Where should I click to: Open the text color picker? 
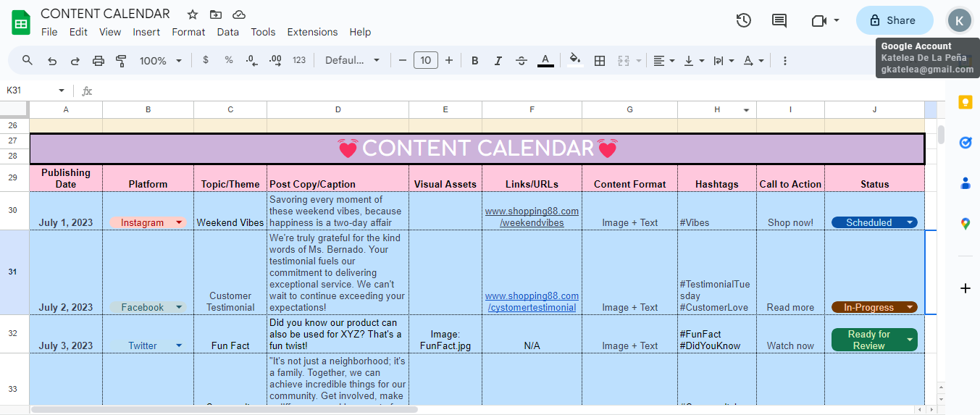[x=545, y=60]
